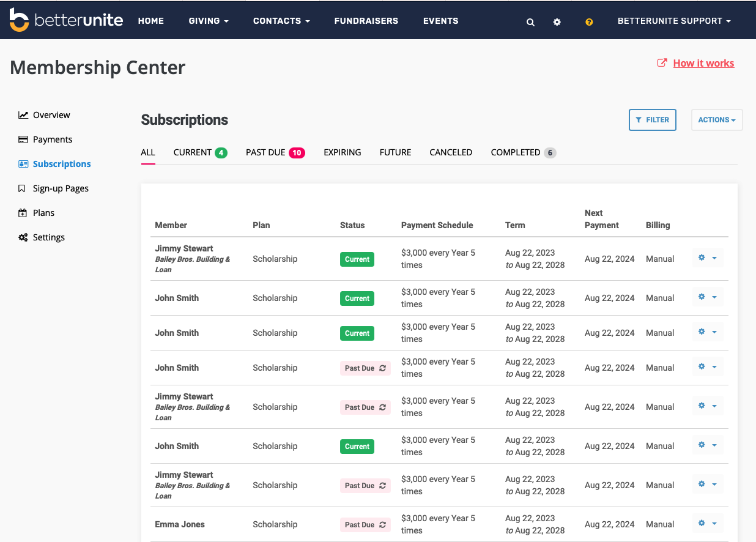Screen dimensions: 756x542
Task: Click the refresh icon on Emma Jones's Past Due badge
Action: tap(384, 525)
